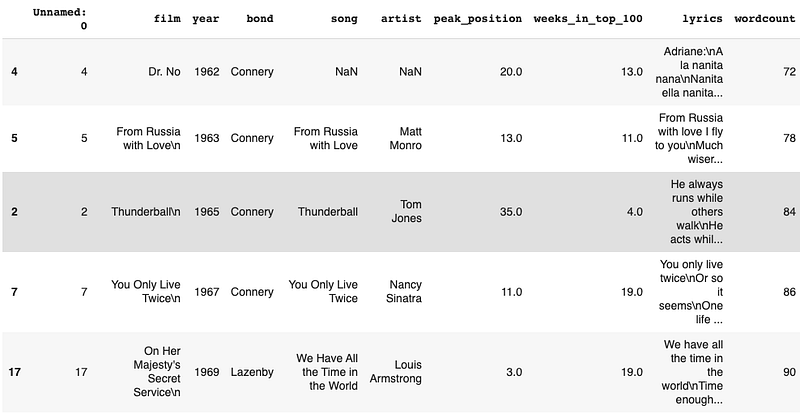Select the "artist" column header

click(402, 20)
